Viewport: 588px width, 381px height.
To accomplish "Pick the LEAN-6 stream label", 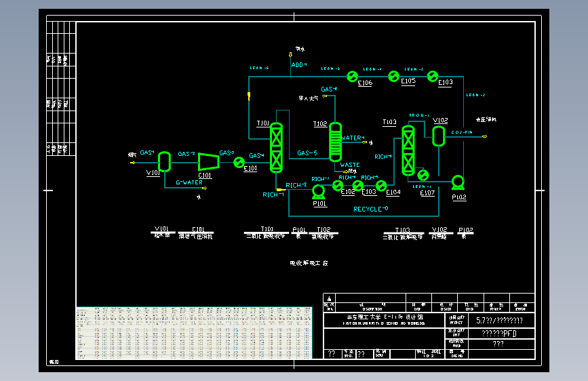I will 260,68.
